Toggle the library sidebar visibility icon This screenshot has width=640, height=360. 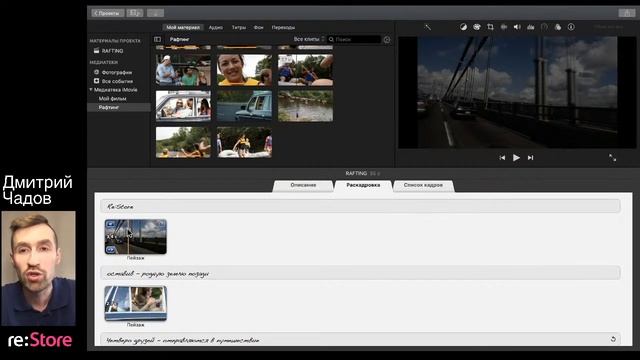click(x=157, y=39)
